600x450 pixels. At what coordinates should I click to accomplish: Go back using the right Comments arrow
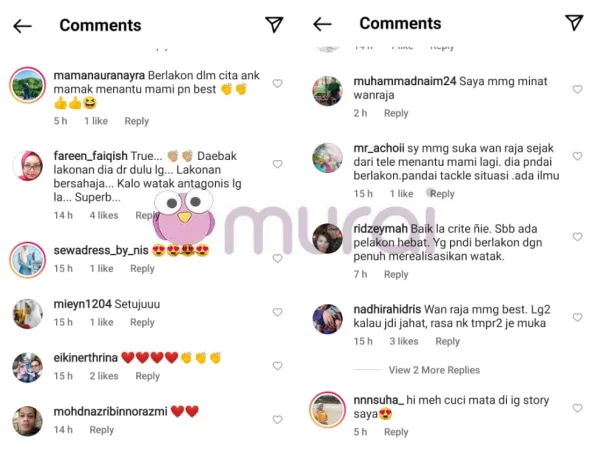coord(322,24)
